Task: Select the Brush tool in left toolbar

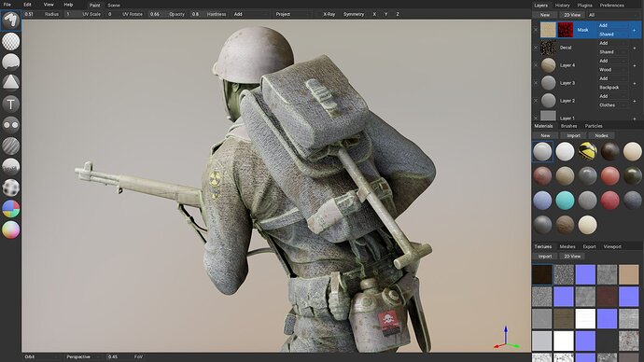Action: [10, 21]
